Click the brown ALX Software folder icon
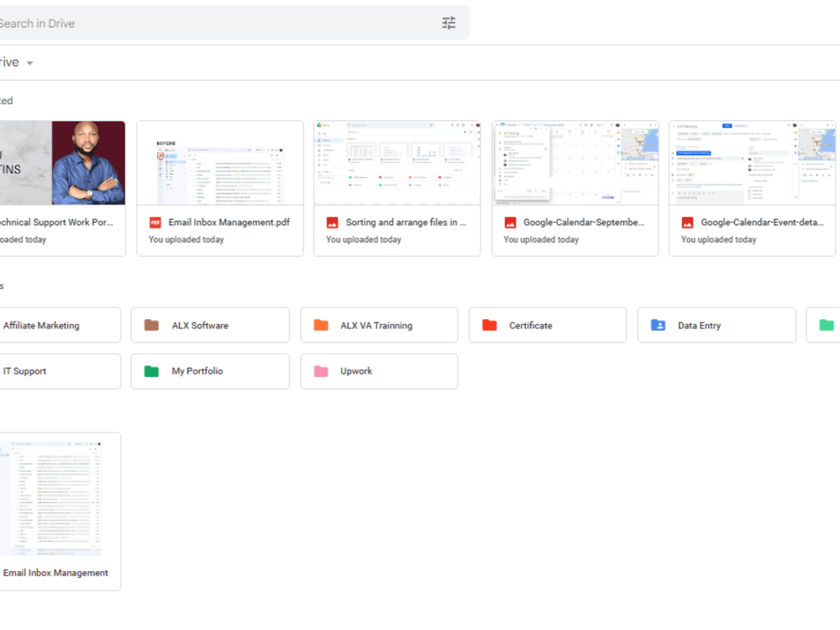The width and height of the screenshot is (840, 630). point(151,325)
